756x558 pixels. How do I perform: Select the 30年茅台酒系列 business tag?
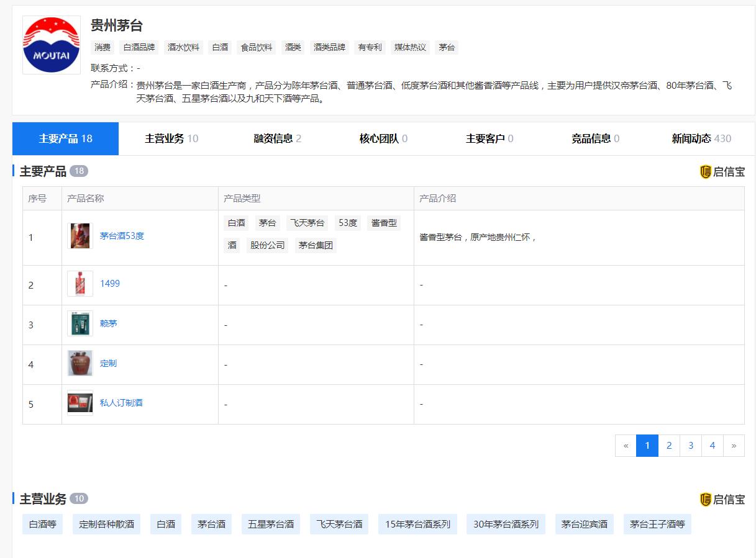[x=506, y=524]
